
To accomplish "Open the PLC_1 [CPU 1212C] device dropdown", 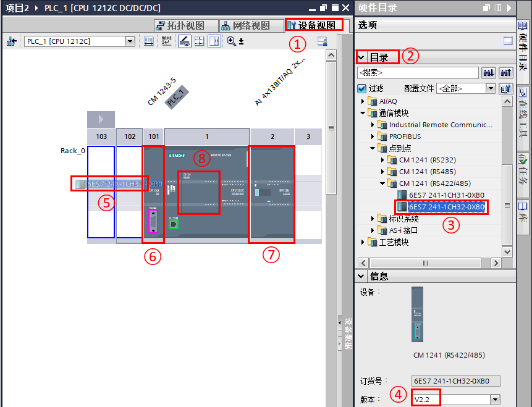I will pos(130,41).
